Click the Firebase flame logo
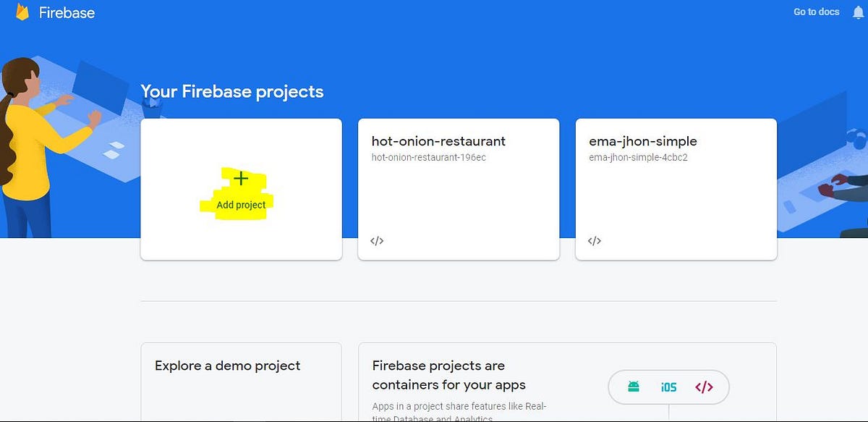This screenshot has height=422, width=868. pos(22,12)
